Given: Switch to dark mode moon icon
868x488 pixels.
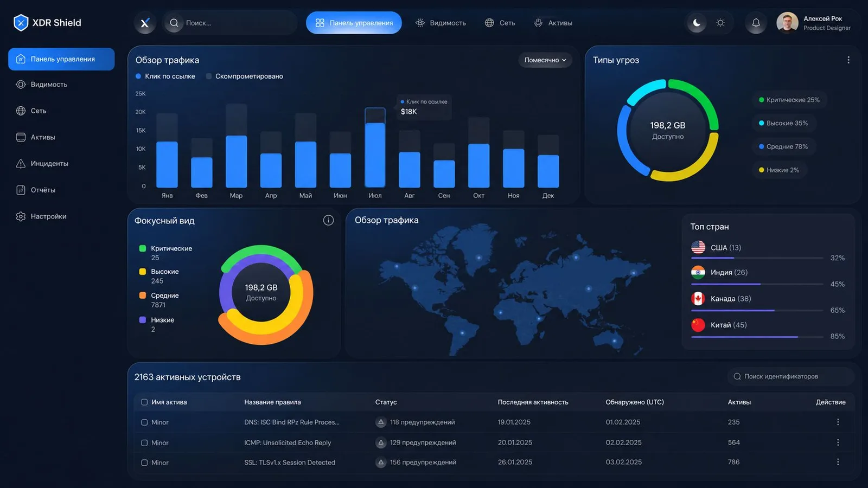Looking at the screenshot, I should point(697,23).
